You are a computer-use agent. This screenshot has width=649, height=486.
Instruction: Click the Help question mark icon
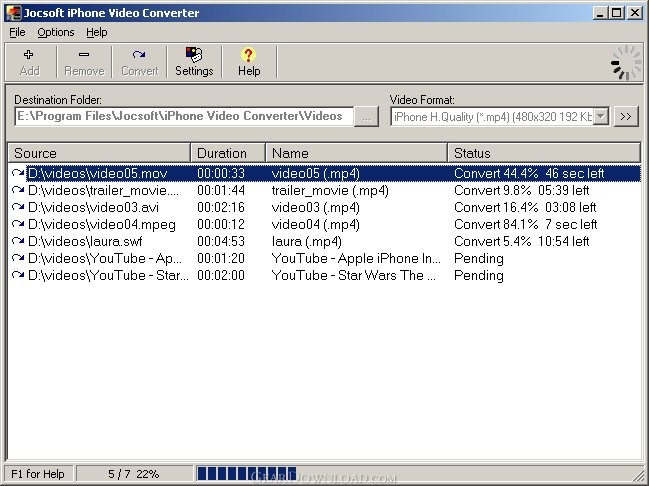click(x=249, y=55)
